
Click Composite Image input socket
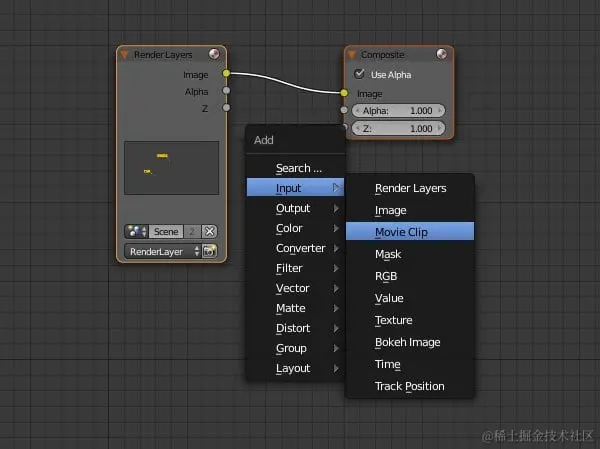[344, 93]
